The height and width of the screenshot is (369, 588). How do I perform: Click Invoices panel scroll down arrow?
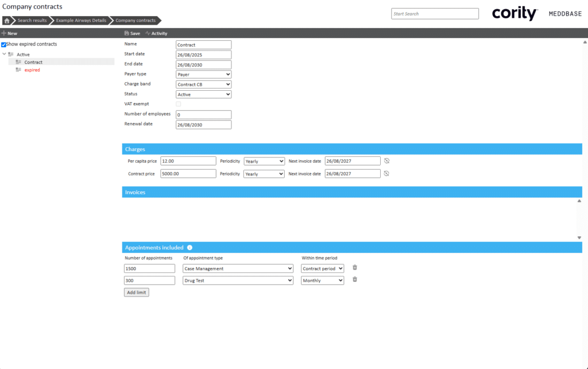click(579, 237)
